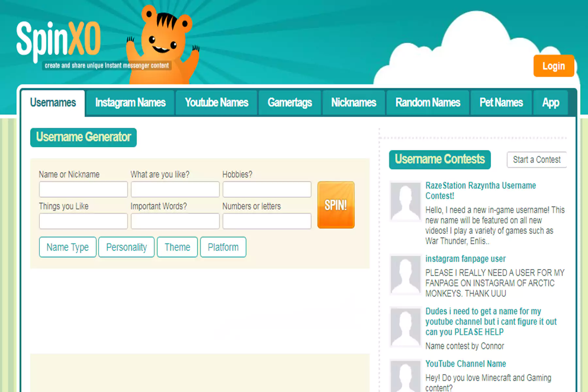Click Start a Contest button
Viewport: 588px width, 392px height.
point(536,160)
